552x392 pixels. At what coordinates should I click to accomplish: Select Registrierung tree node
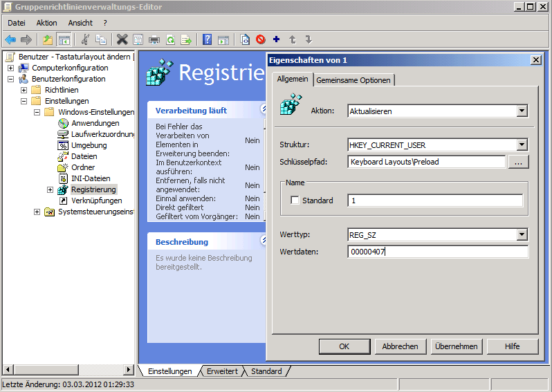93,189
